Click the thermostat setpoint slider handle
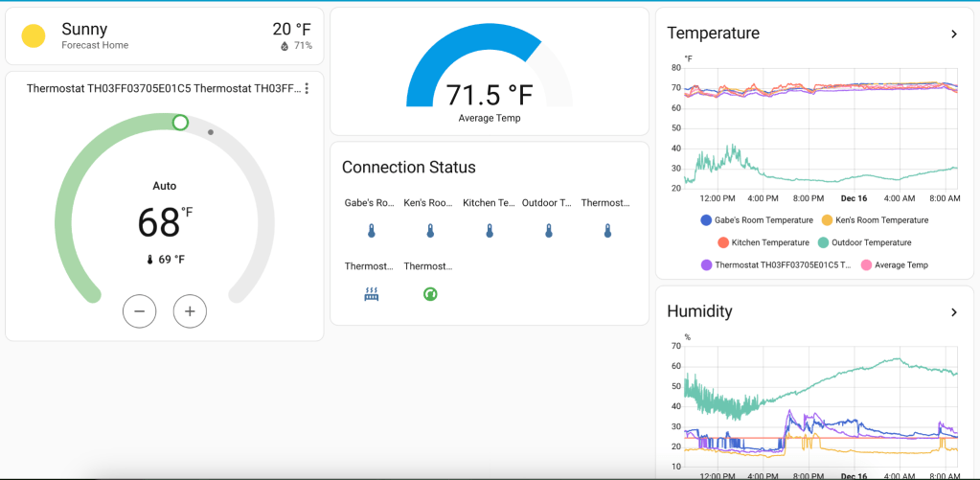The width and height of the screenshot is (980, 480). 180,123
